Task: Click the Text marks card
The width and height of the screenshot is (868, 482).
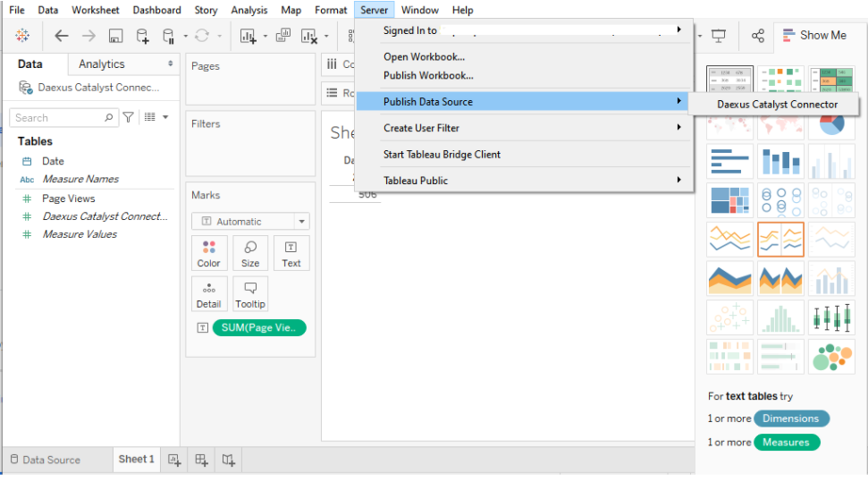Action: [x=291, y=254]
